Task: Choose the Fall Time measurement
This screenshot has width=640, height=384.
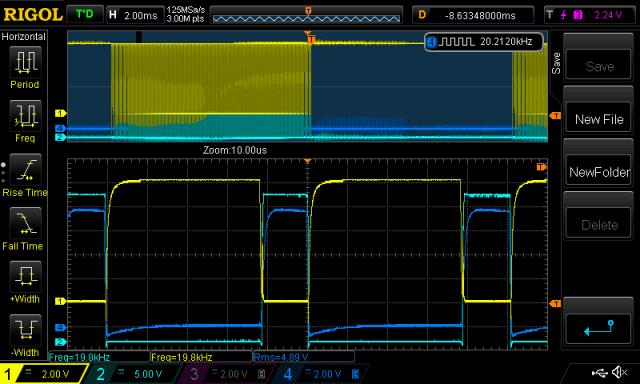Action: tap(25, 223)
